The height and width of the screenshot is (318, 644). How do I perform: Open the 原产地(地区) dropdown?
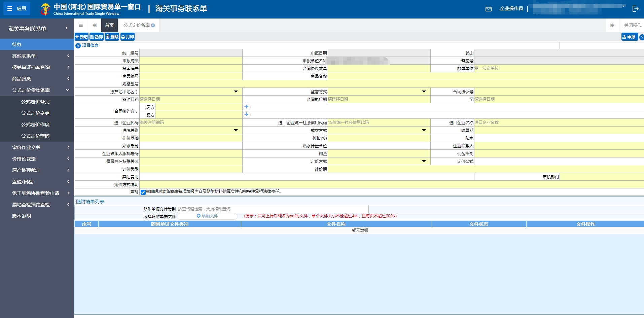pos(236,92)
